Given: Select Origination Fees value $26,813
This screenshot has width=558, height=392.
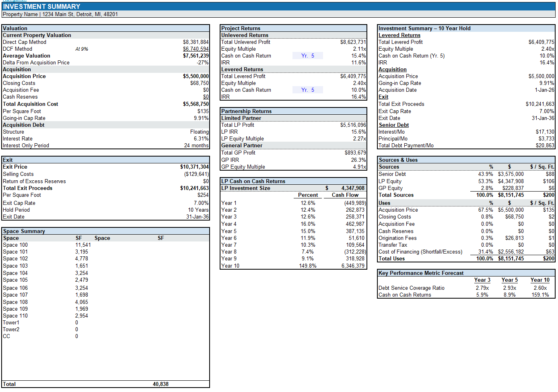Looking at the screenshot, I should pyautogui.click(x=514, y=238).
